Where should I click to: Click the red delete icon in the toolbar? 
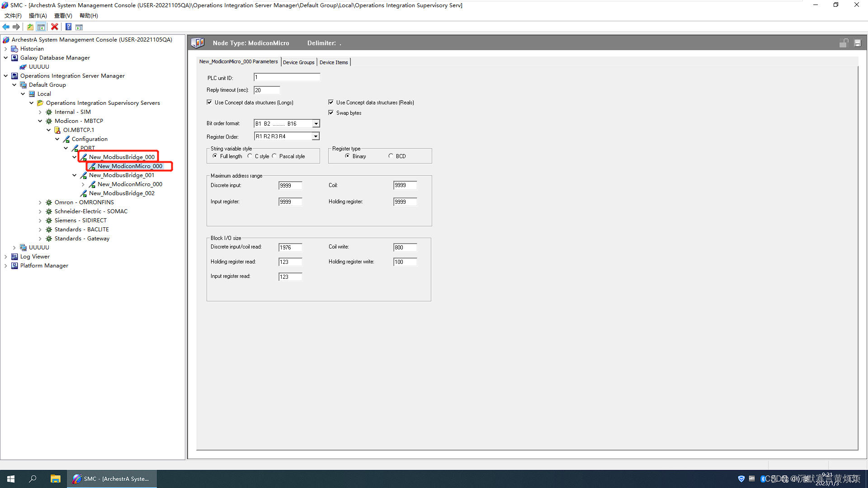tap(54, 27)
